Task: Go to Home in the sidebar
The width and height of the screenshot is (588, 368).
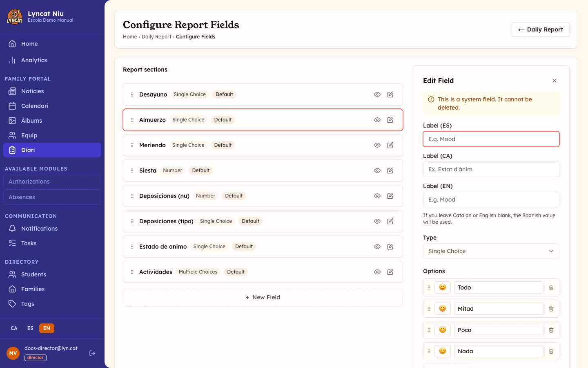Action: (52, 44)
